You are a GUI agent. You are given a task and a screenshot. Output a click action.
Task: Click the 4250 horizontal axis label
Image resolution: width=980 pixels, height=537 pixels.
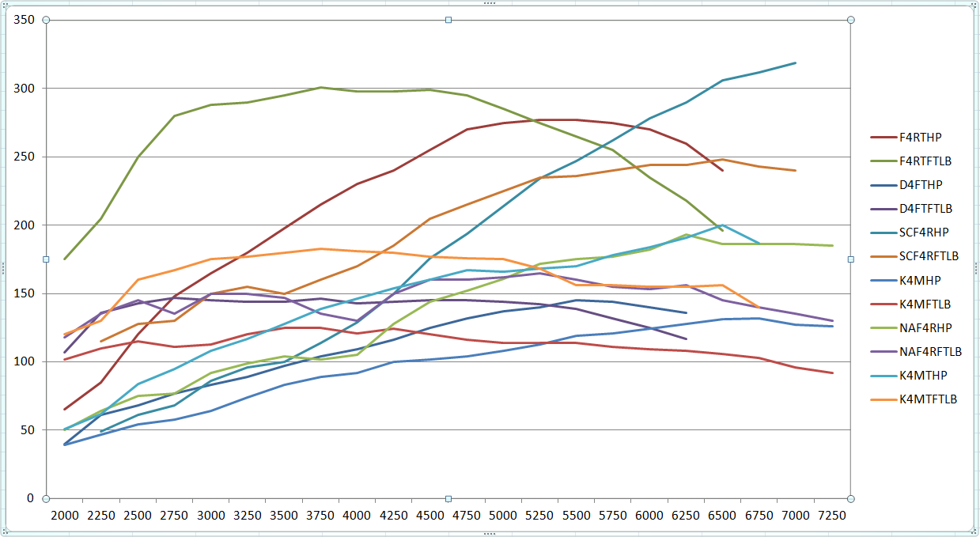click(394, 515)
